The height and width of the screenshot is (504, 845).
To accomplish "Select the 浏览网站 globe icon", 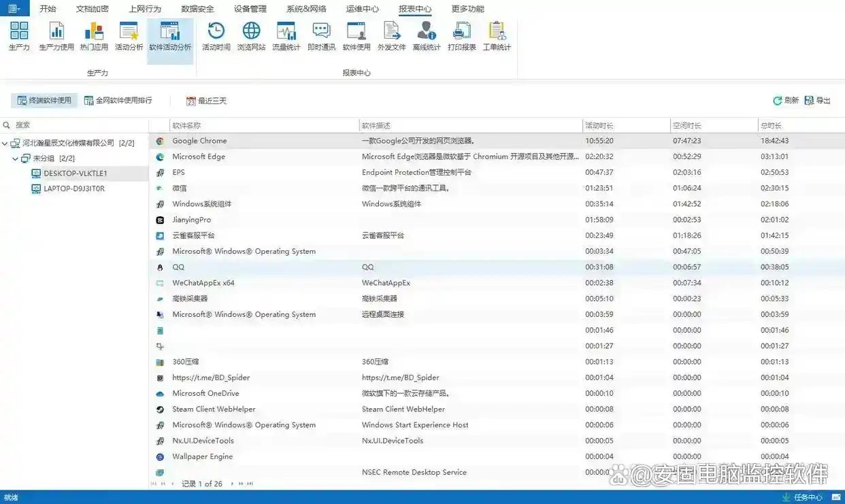I will point(251,36).
